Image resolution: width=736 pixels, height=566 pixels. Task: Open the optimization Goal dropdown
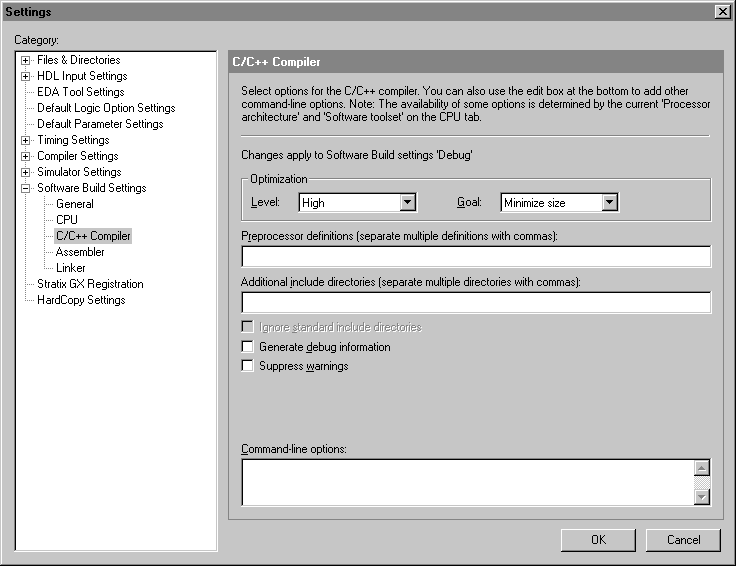[x=609, y=203]
